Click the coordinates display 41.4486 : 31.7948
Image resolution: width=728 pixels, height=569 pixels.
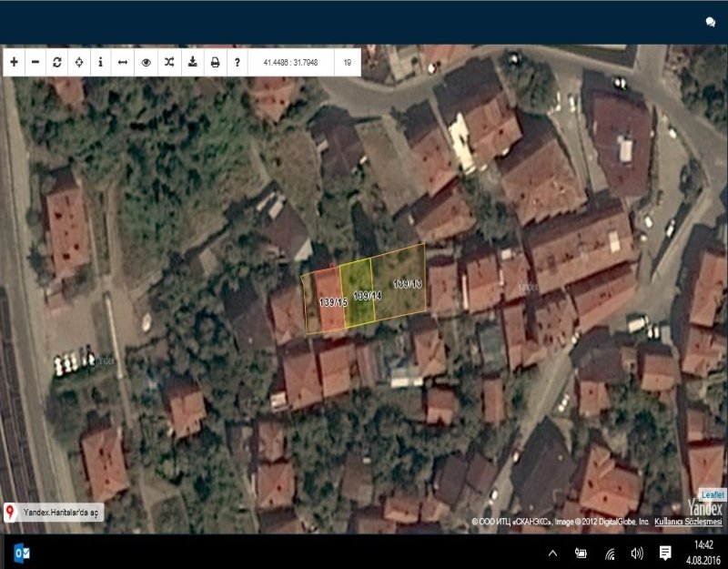coord(290,63)
